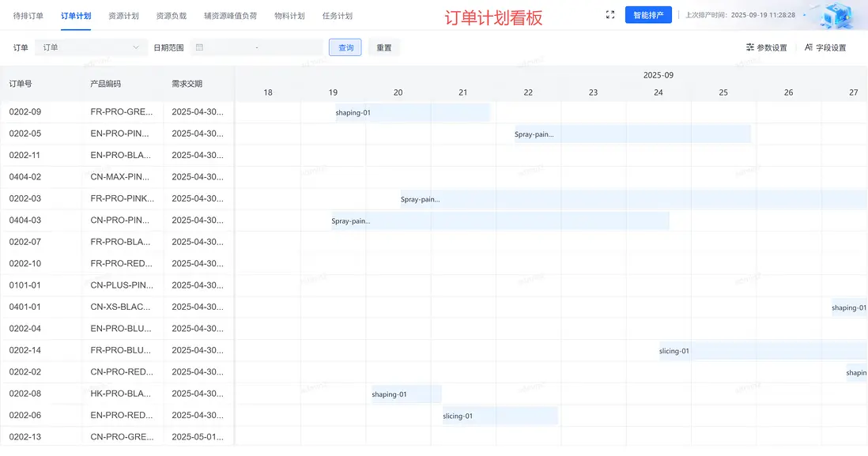Viewport: 868px width, 456px height.
Task: Click order number 0202-08
Action: pos(25,394)
